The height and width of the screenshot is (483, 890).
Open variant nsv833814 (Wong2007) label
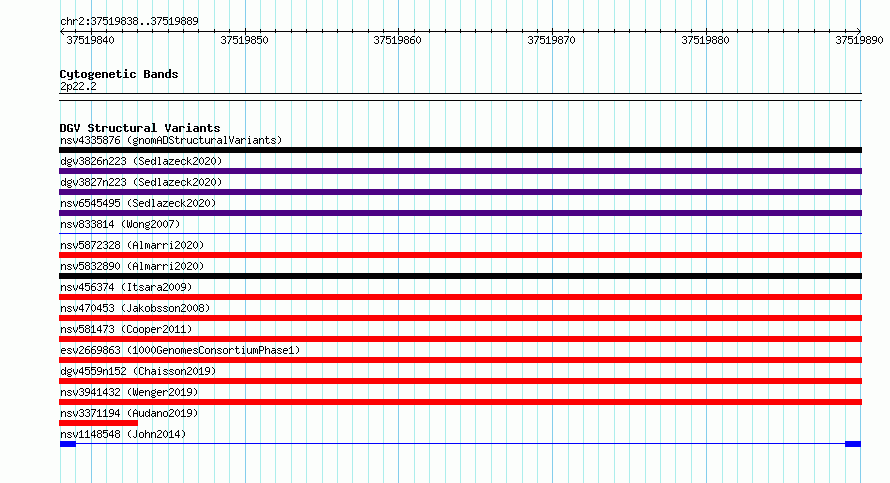pyautogui.click(x=120, y=224)
